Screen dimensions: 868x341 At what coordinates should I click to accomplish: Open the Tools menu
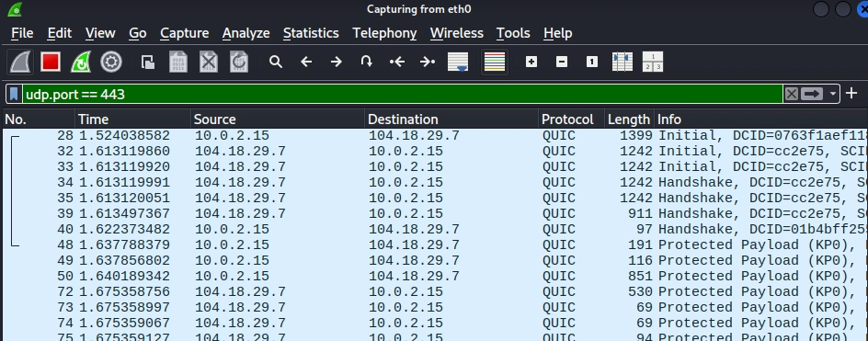(513, 33)
